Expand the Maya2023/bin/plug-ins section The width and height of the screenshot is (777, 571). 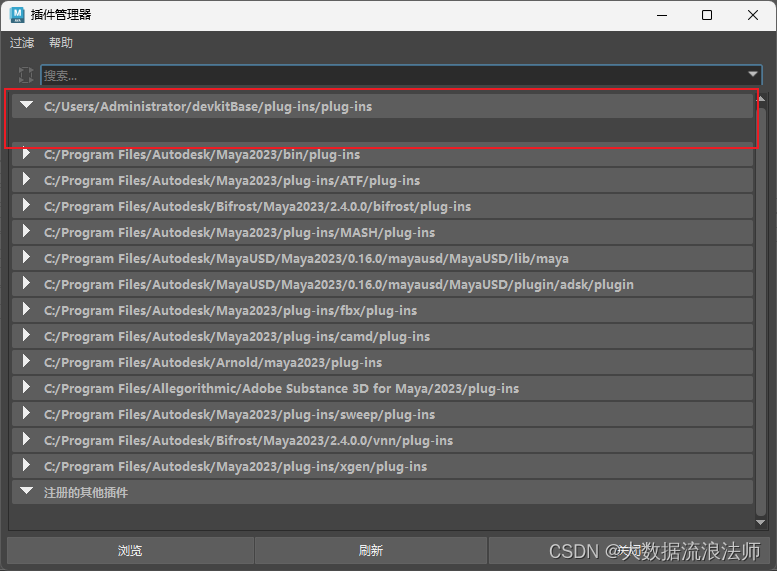click(x=26, y=154)
